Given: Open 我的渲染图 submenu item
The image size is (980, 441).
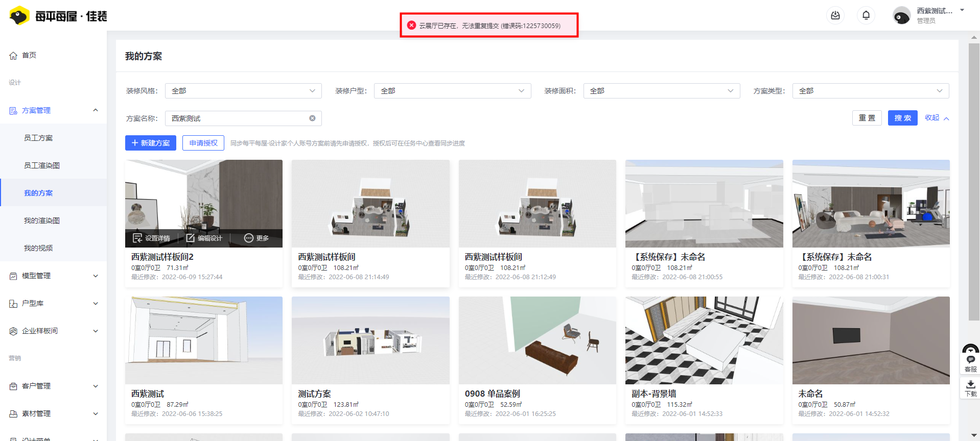Looking at the screenshot, I should coord(42,220).
